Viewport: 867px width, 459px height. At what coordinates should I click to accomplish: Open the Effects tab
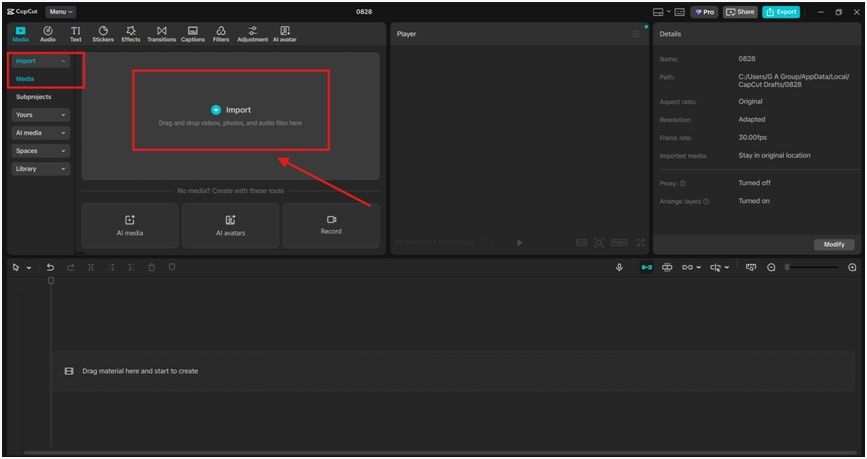(x=130, y=34)
